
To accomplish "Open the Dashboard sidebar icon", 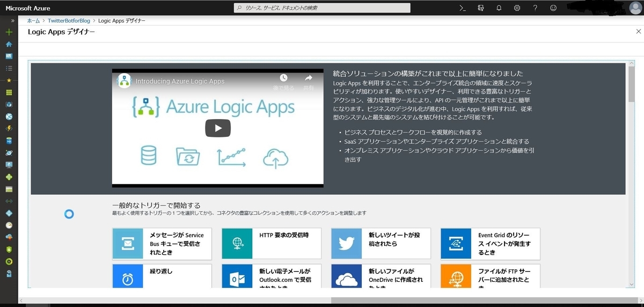I will [x=9, y=56].
